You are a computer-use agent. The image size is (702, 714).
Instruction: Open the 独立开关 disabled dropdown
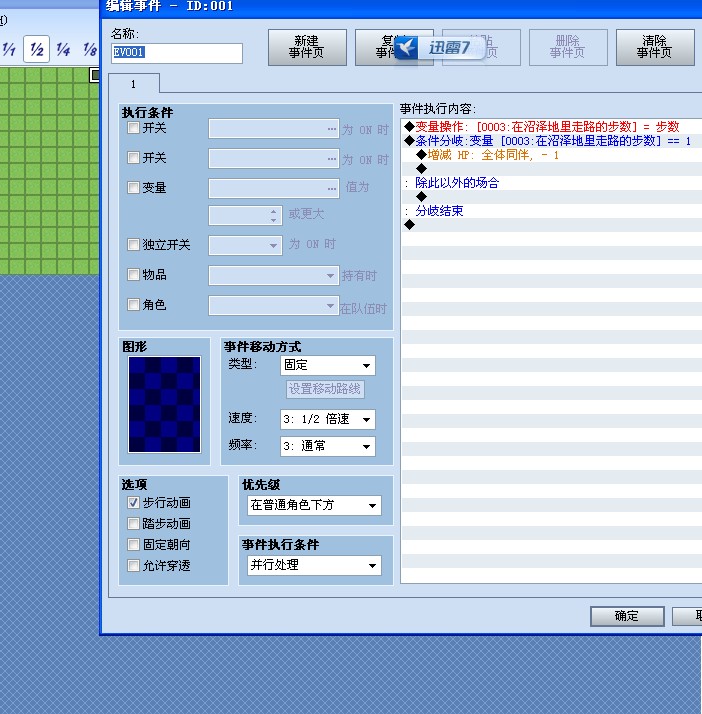pos(245,245)
